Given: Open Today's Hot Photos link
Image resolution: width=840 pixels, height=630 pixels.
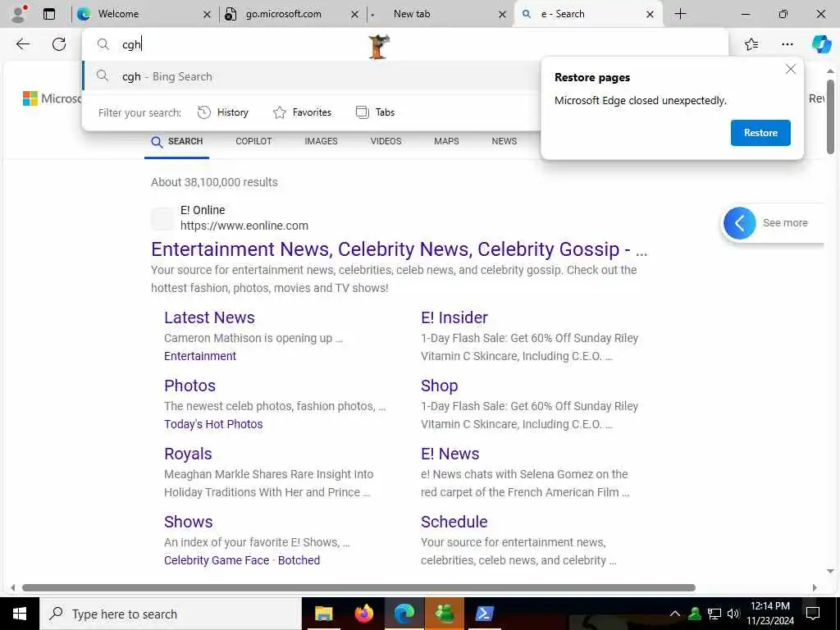Looking at the screenshot, I should [x=213, y=424].
